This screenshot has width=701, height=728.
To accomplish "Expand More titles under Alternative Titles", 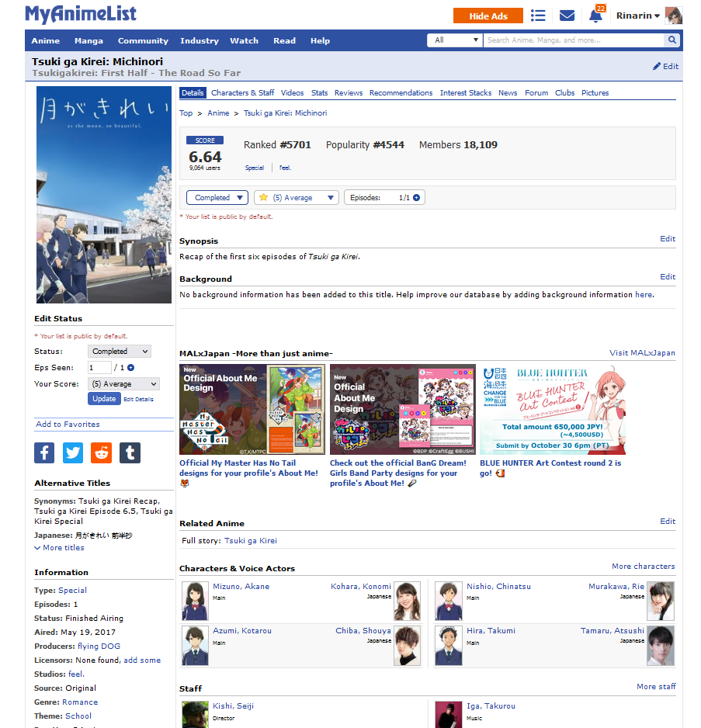I will [x=59, y=548].
